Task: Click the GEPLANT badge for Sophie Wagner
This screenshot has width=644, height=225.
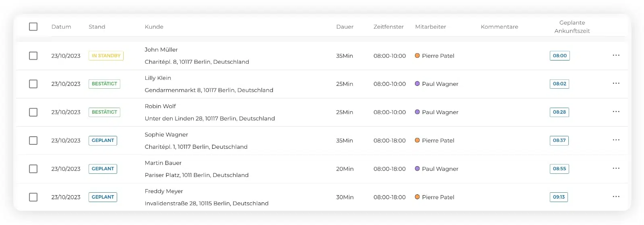Action: click(x=103, y=140)
